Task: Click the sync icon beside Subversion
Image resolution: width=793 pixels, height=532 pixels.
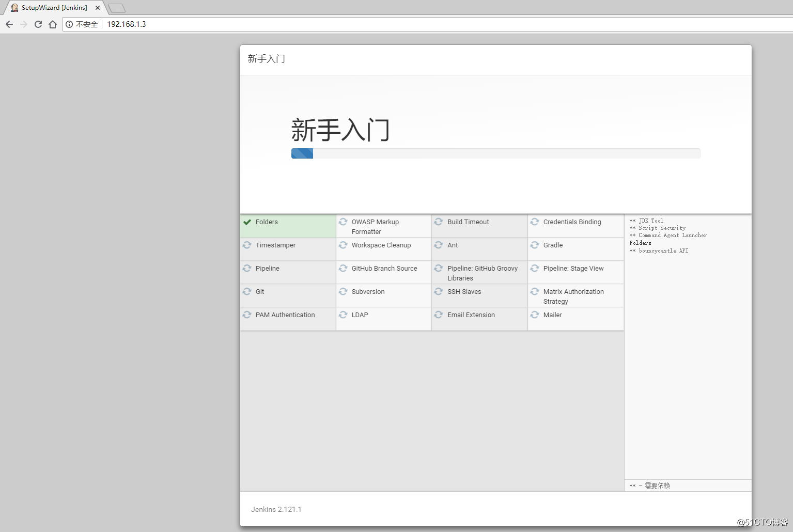Action: pos(343,292)
